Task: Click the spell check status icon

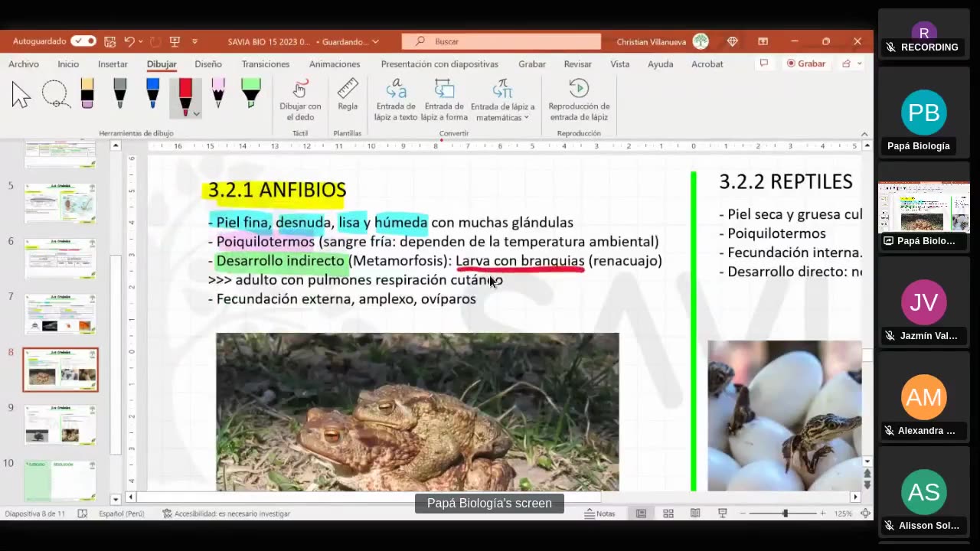Action: pyautogui.click(x=83, y=514)
